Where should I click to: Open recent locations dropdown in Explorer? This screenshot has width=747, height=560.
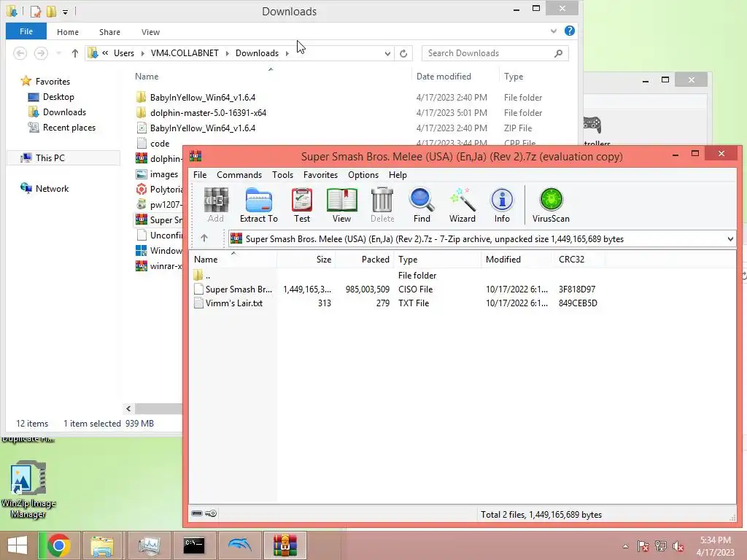(58, 53)
